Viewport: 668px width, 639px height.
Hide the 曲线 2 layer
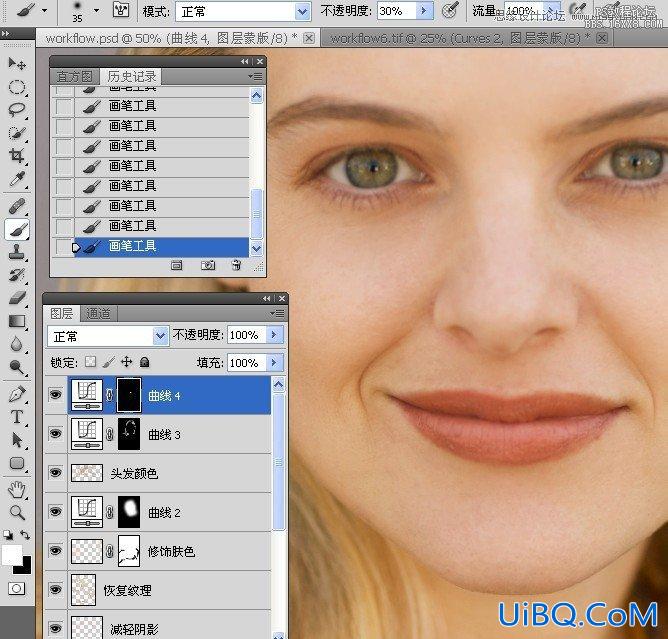pyautogui.click(x=55, y=511)
